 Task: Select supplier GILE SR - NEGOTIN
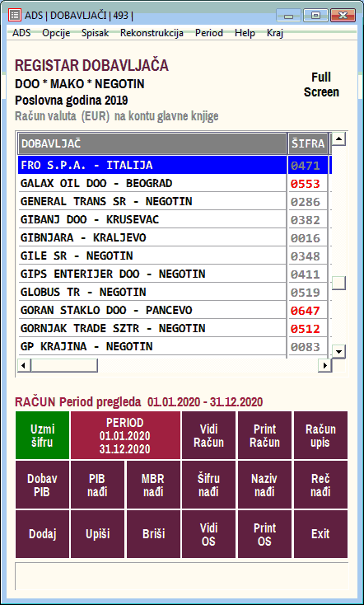click(152, 256)
